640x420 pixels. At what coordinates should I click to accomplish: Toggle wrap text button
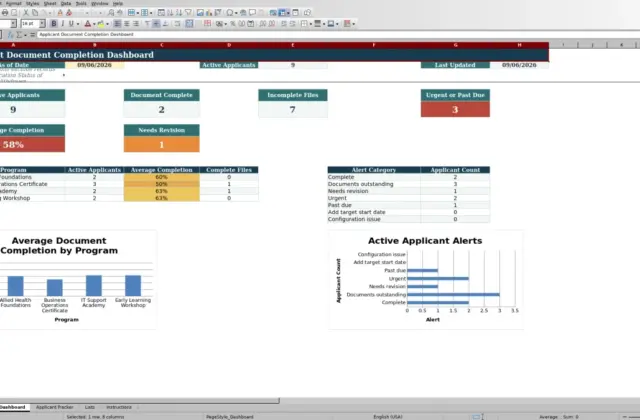coord(177,24)
